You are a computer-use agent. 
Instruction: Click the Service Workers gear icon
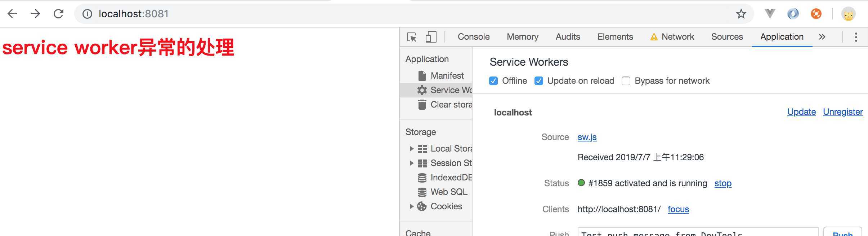tap(422, 90)
